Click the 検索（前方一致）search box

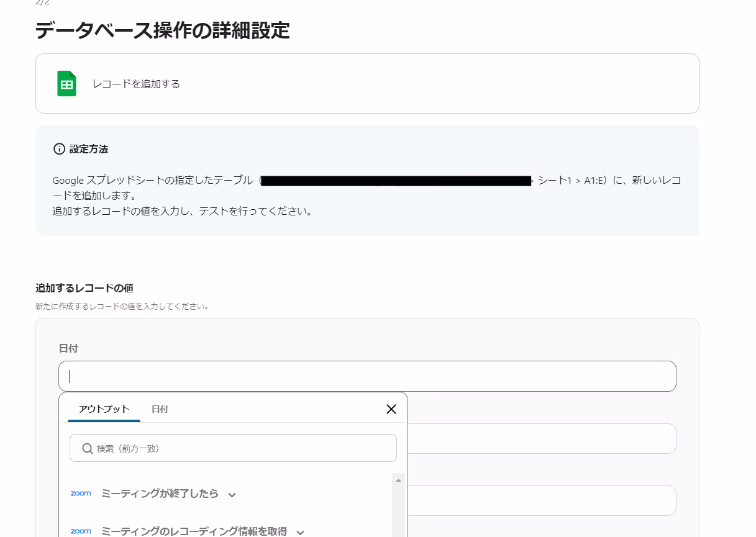(x=233, y=448)
